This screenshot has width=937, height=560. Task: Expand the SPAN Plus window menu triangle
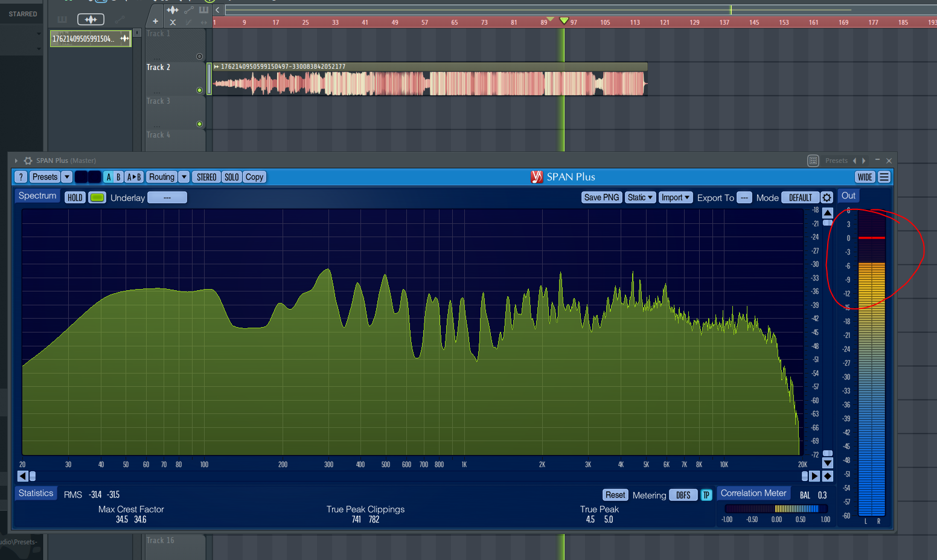tap(16, 161)
